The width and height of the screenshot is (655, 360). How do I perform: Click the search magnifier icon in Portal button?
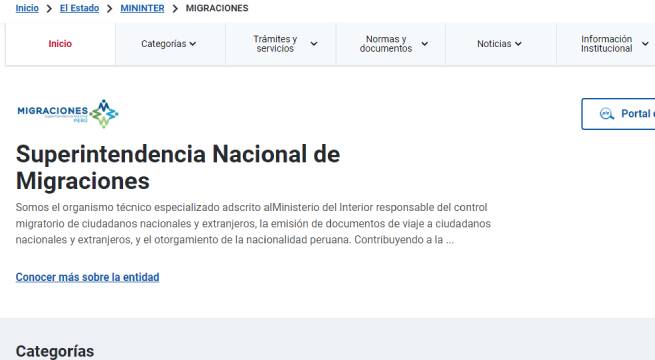pyautogui.click(x=607, y=114)
